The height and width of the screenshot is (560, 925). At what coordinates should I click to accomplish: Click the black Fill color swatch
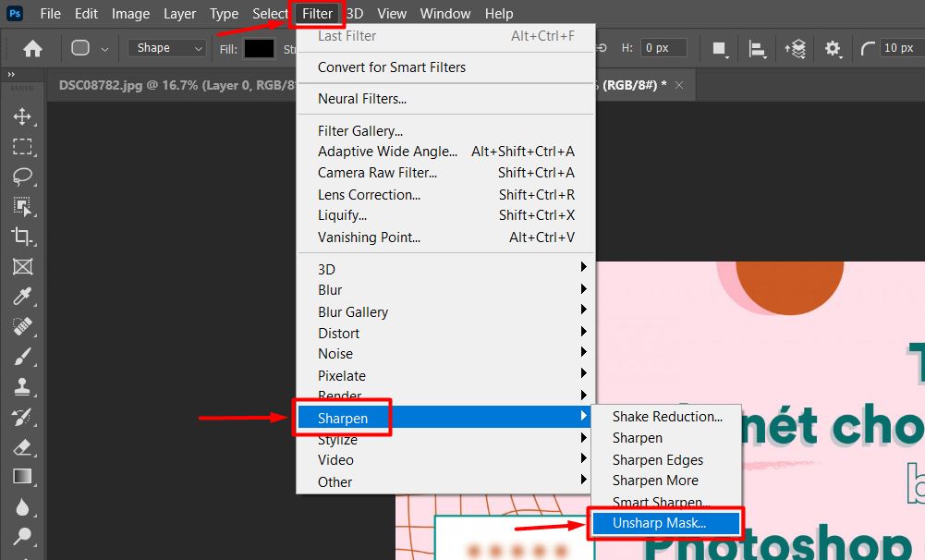260,48
